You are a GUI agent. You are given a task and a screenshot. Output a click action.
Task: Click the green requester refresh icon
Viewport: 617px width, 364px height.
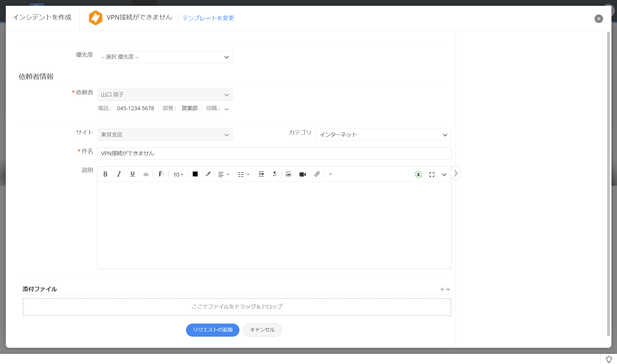[418, 174]
